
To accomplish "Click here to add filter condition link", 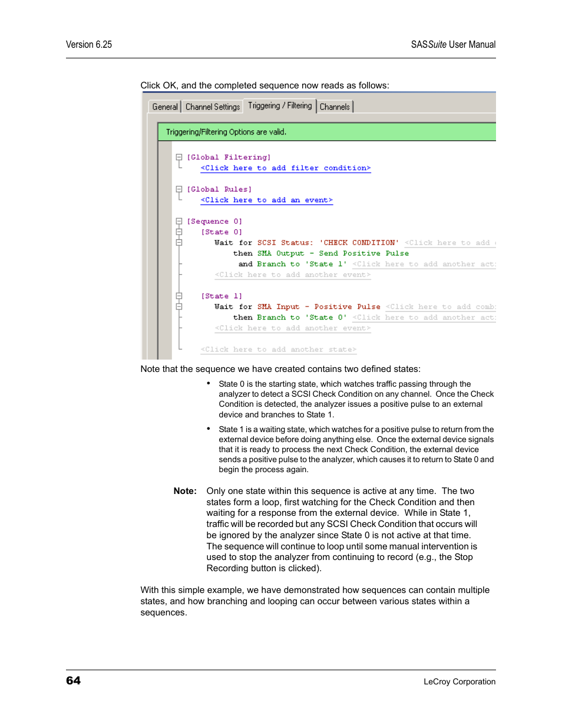I will pos(286,168).
